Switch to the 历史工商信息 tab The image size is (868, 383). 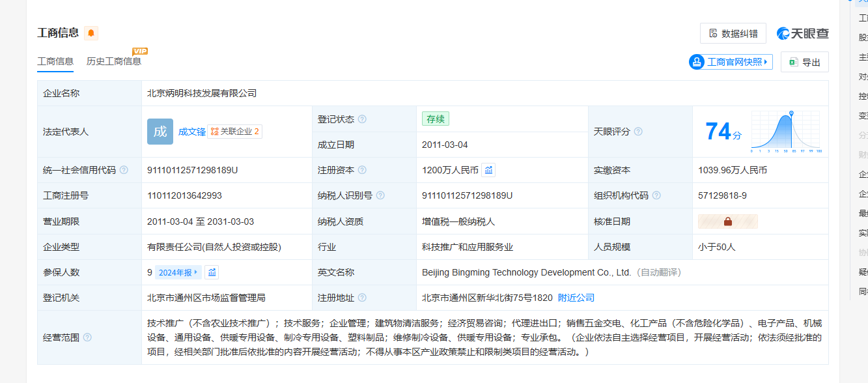114,61
